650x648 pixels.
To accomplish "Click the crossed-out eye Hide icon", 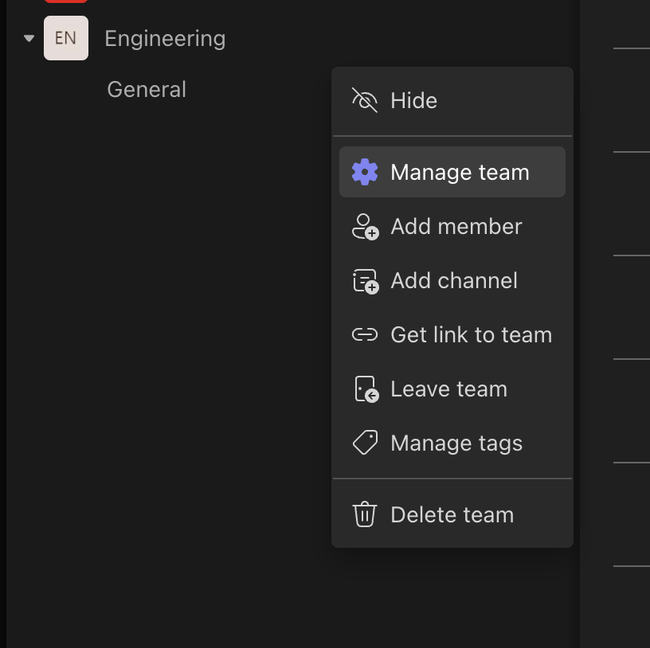I will tap(365, 100).
